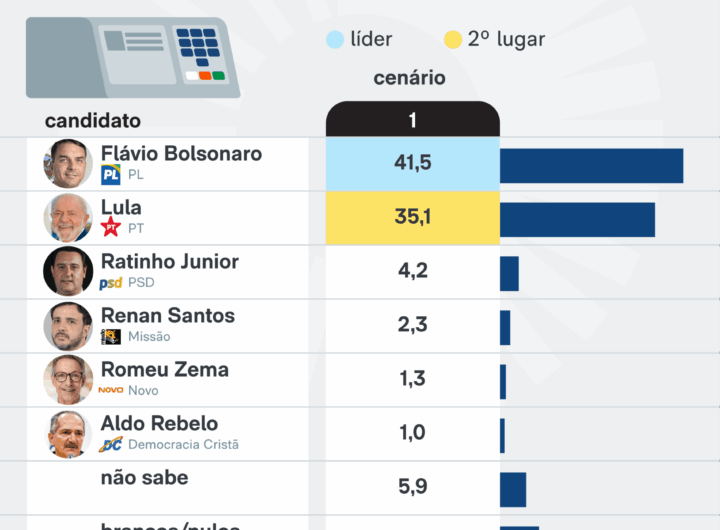Click the PT red star logo
This screenshot has height=530, width=720.
point(111,228)
